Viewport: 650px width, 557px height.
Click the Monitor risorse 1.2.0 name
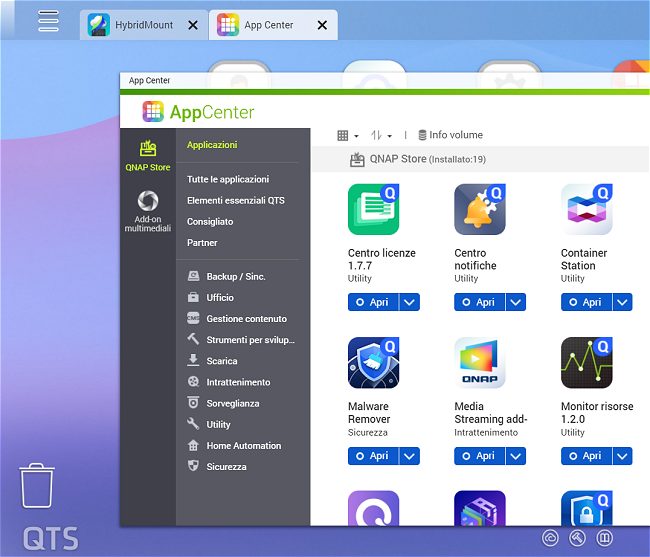[597, 412]
